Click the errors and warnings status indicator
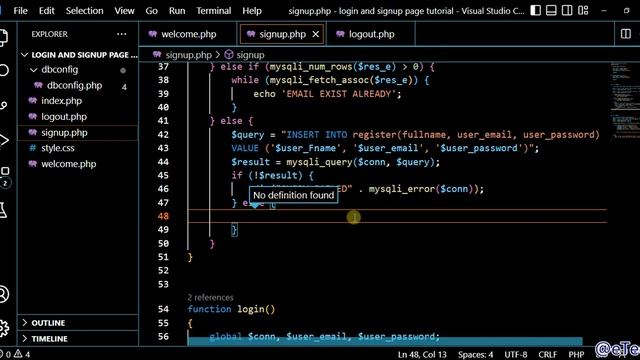This screenshot has width=640, height=360. point(16,354)
